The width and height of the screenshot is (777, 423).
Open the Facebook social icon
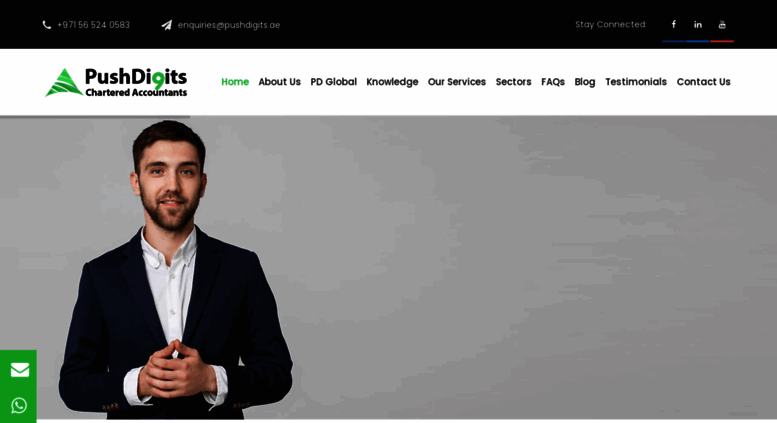[673, 24]
